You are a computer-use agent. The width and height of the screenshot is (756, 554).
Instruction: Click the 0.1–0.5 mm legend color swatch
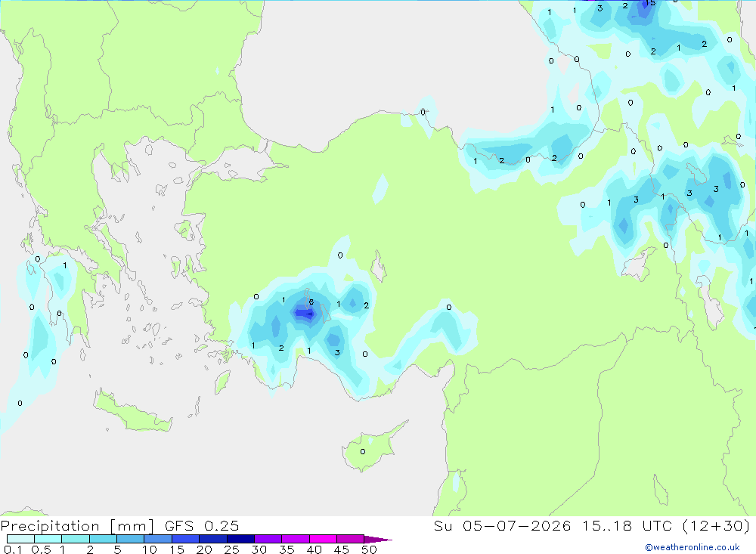pos(20,539)
